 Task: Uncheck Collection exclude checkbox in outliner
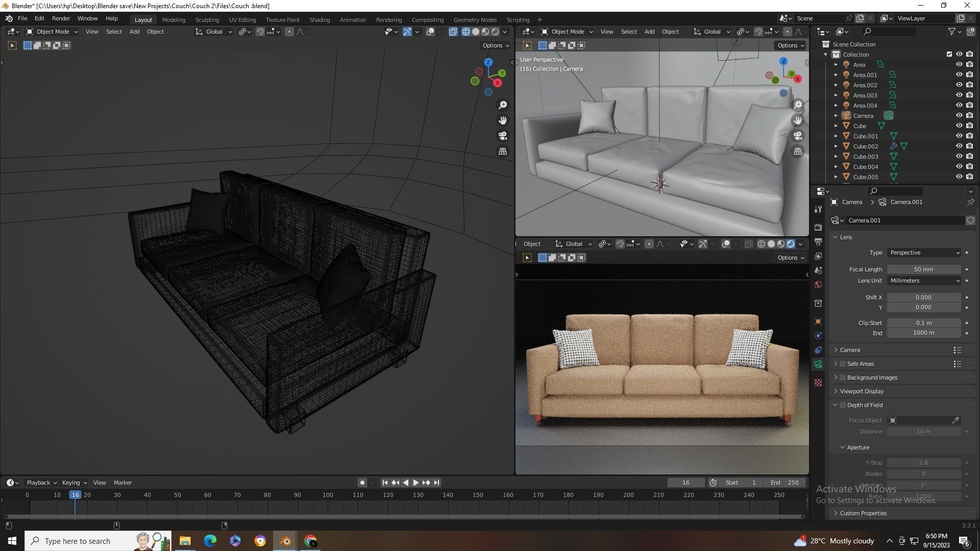coord(949,54)
